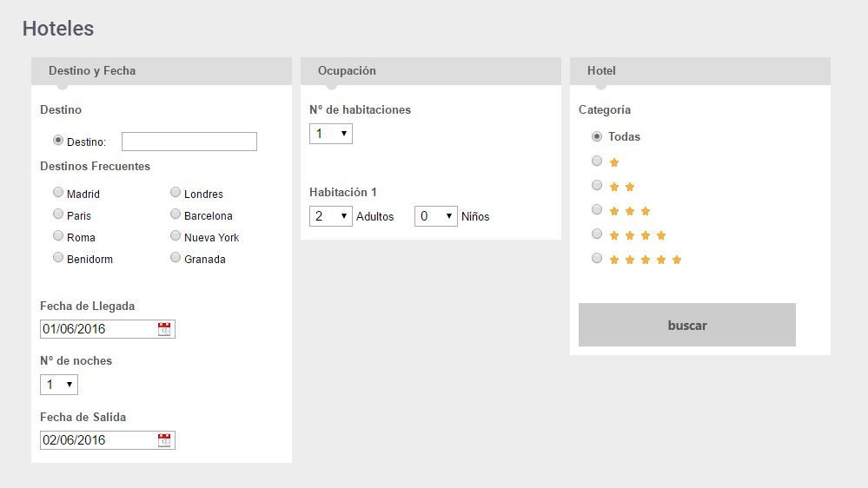Select the four-star category option

pyautogui.click(x=597, y=234)
